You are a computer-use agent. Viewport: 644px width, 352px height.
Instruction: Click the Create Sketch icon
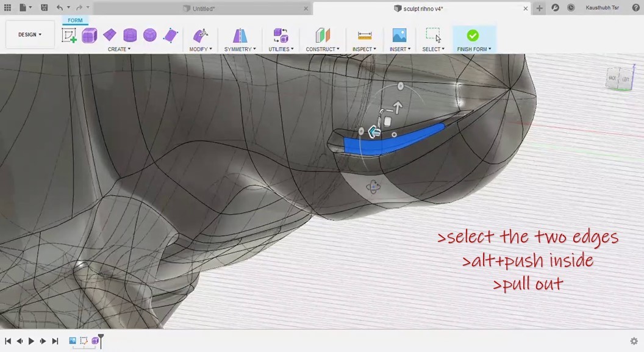69,35
